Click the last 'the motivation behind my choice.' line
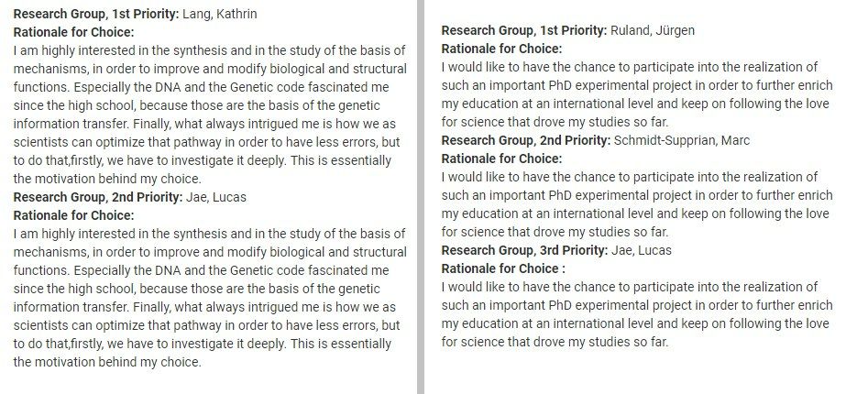868x394 pixels. click(107, 362)
